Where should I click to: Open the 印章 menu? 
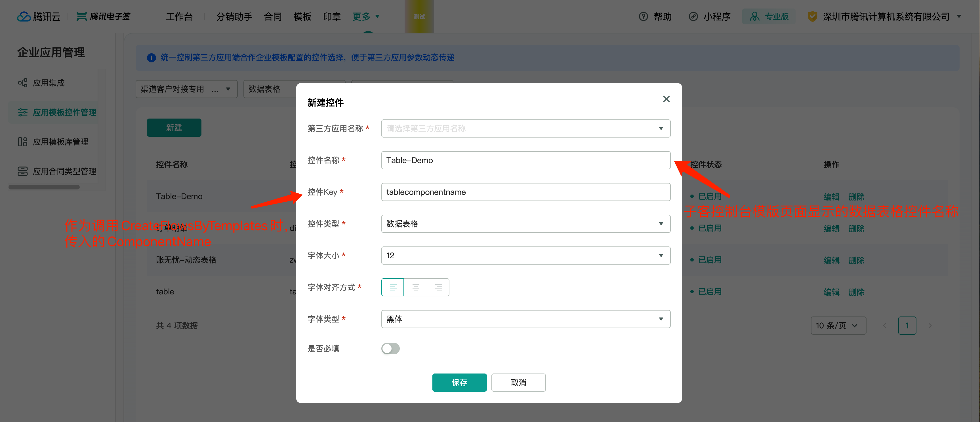(332, 17)
